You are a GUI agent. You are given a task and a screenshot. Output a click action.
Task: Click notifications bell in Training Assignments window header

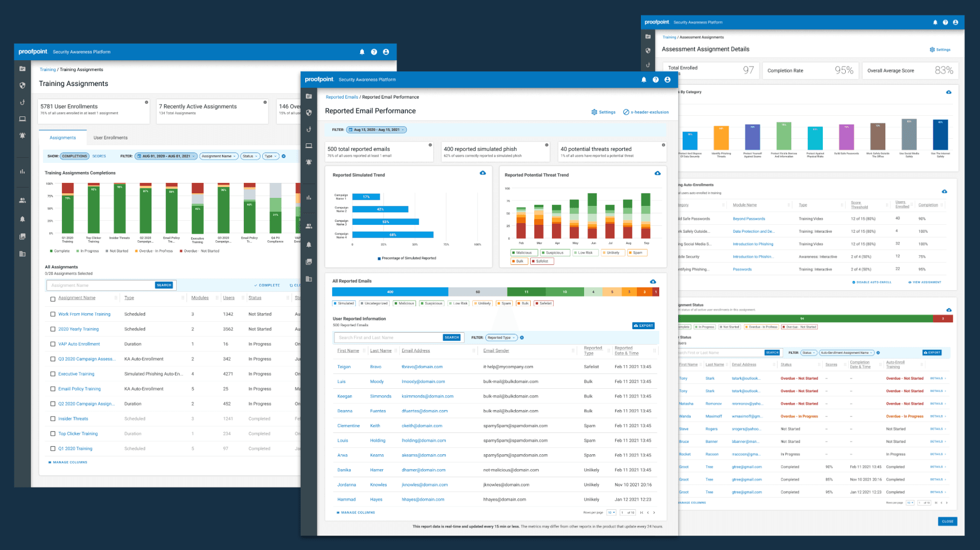(x=362, y=52)
